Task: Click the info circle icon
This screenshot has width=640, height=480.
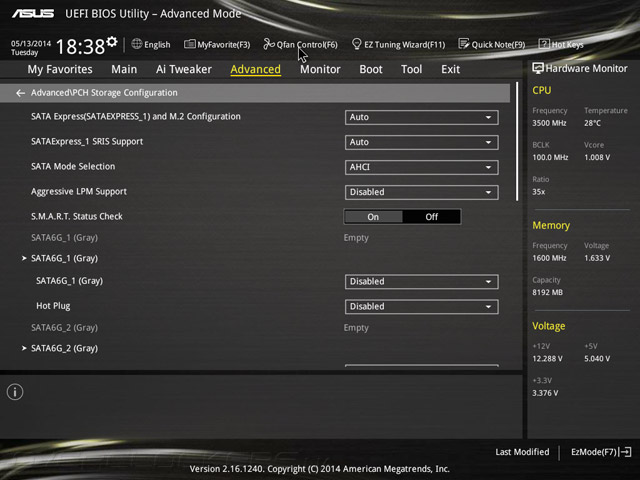Action: click(15, 392)
